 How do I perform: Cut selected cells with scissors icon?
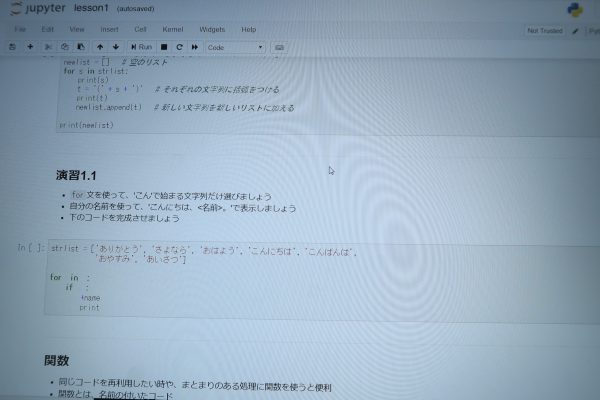[x=48, y=47]
